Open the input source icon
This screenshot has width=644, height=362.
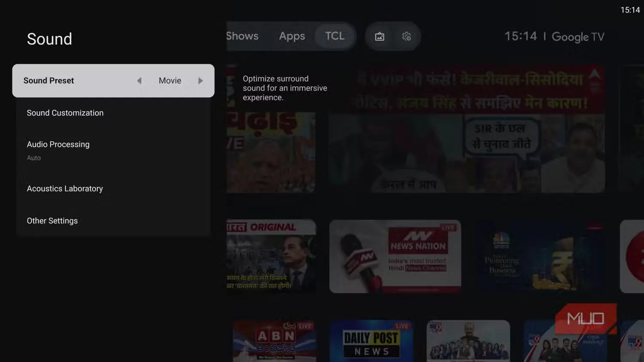click(x=380, y=36)
